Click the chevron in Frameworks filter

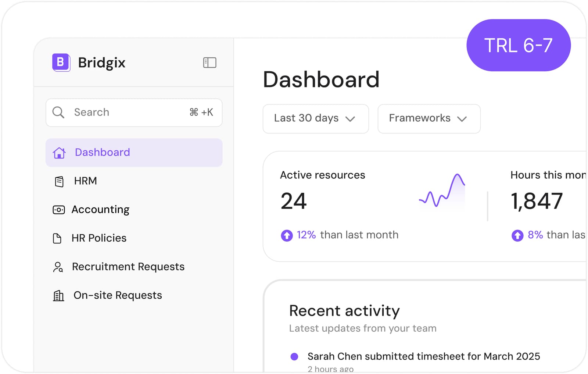tap(462, 119)
